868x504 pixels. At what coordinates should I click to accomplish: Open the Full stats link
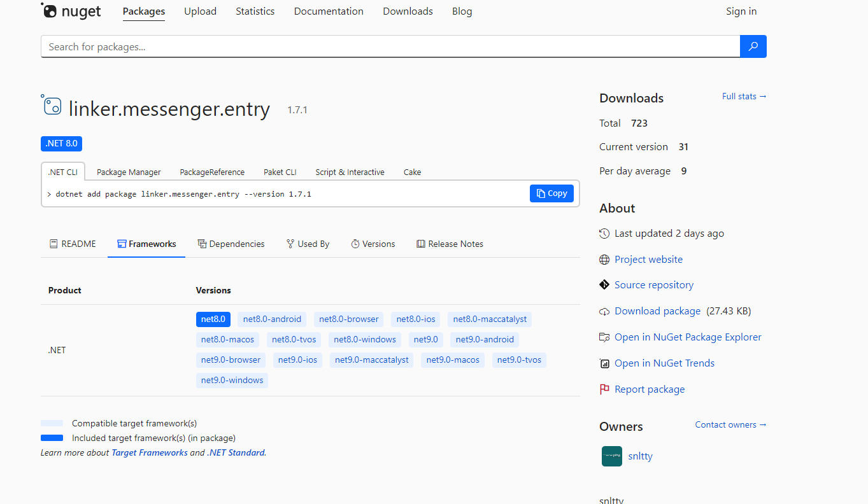click(x=744, y=97)
